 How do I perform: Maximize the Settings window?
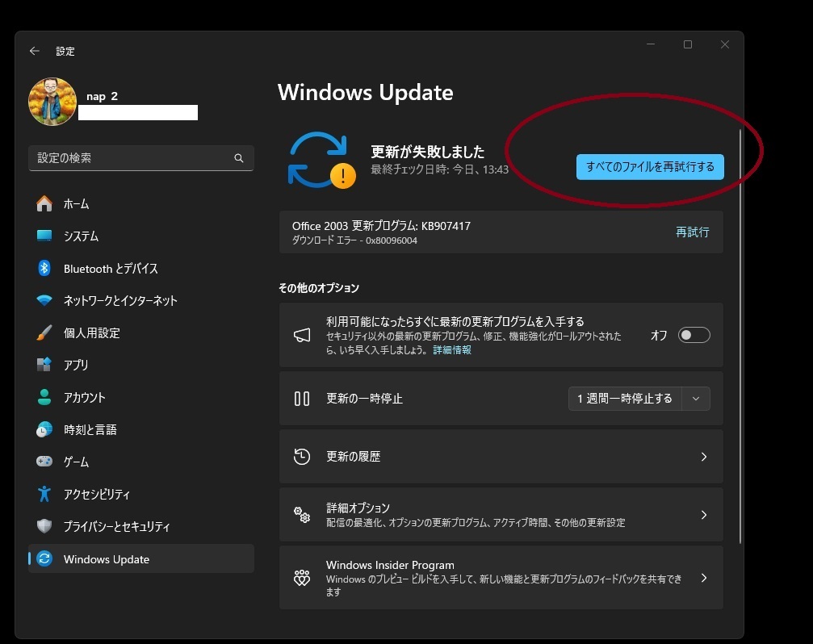click(688, 44)
